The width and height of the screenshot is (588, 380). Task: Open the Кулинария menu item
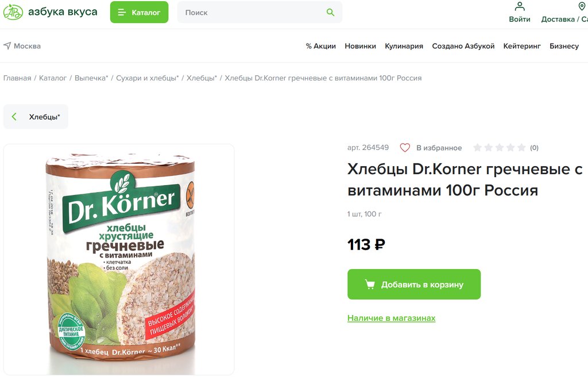(x=404, y=46)
